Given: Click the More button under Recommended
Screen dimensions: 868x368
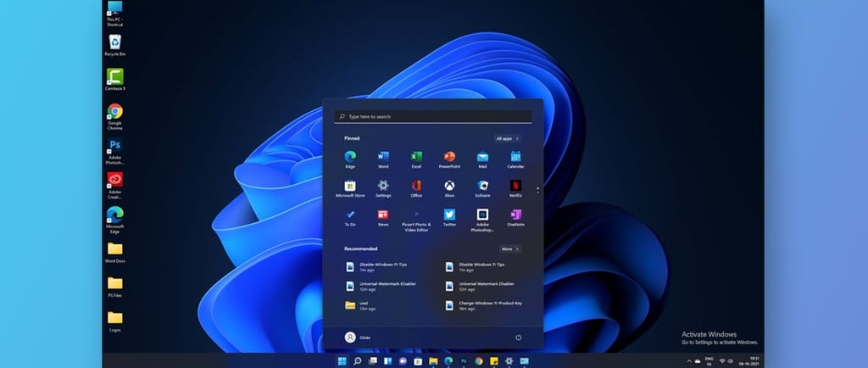Looking at the screenshot, I should point(509,249).
